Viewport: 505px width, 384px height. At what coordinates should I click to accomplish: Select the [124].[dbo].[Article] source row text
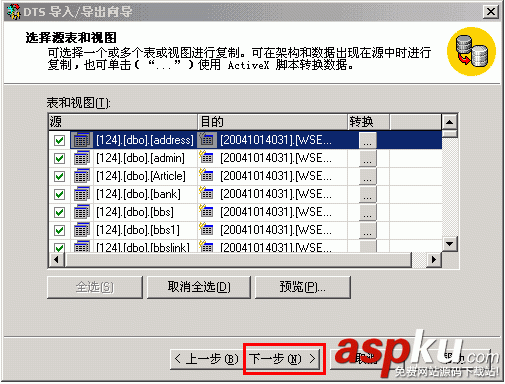pyautogui.click(x=141, y=176)
